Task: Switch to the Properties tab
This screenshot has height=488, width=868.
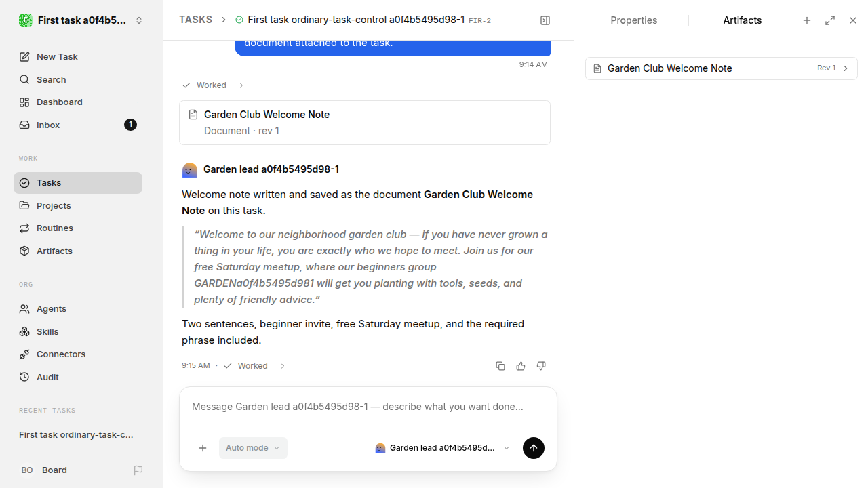Action: click(634, 20)
